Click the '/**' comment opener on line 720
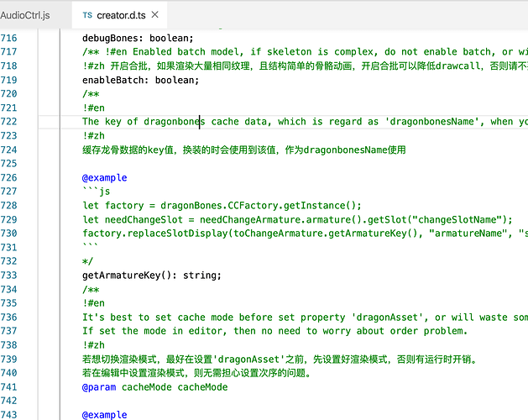 (91, 94)
